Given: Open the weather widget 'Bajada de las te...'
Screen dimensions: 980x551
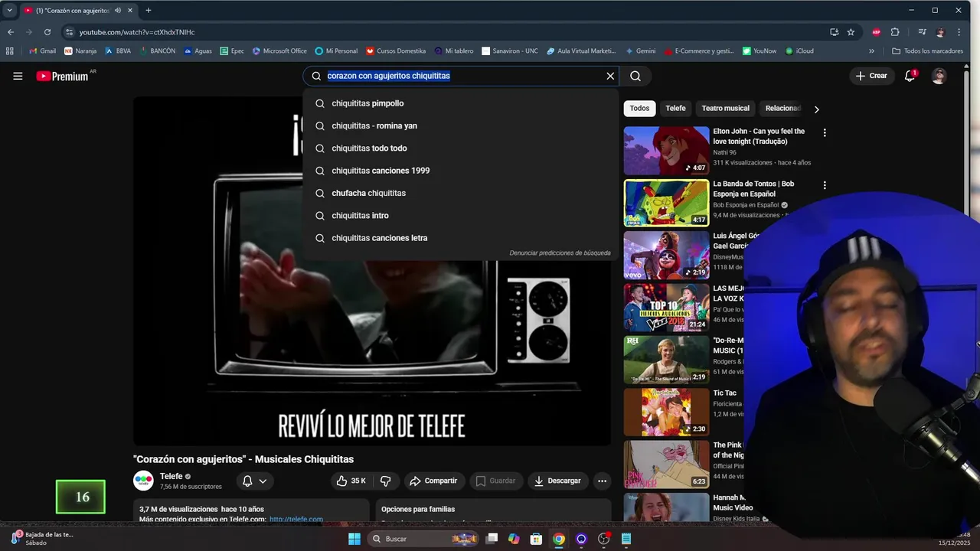Looking at the screenshot, I should [x=42, y=539].
